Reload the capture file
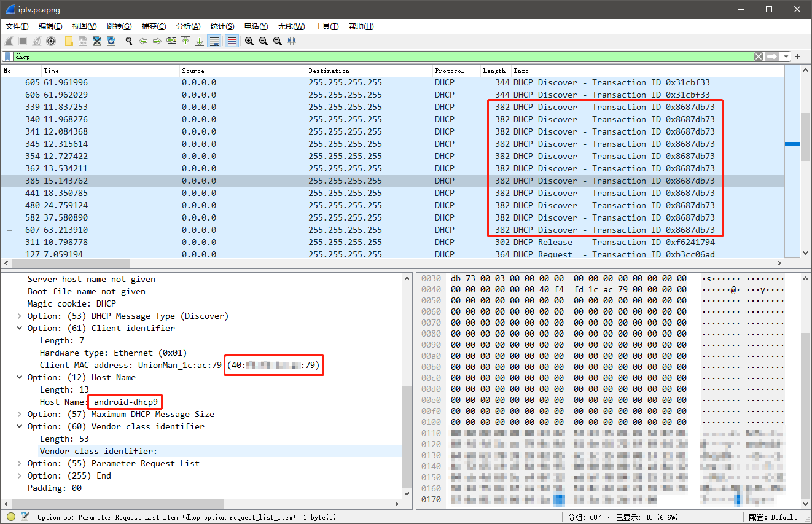The image size is (812, 524). tap(111, 41)
